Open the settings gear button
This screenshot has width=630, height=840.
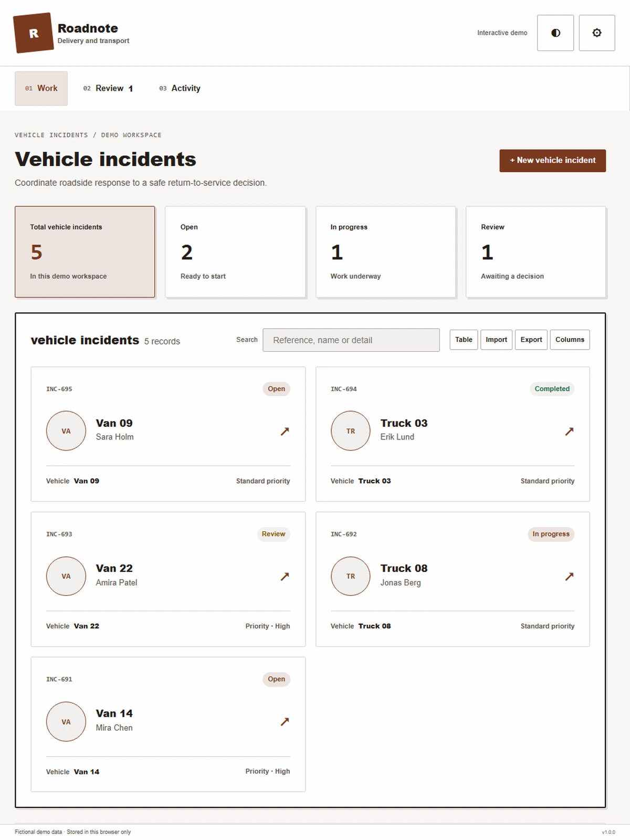point(597,33)
